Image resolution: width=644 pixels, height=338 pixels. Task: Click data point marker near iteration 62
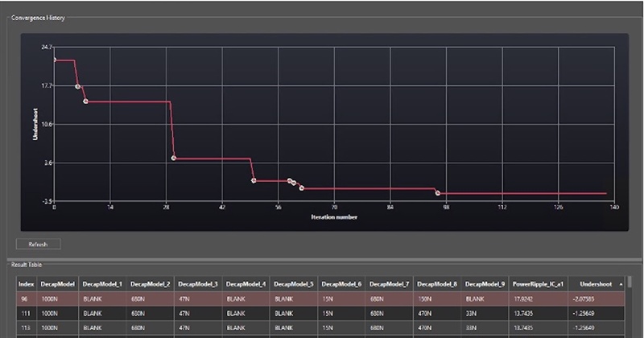301,188
